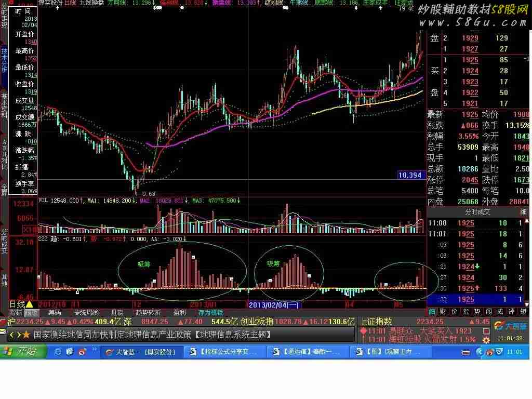Select the 技术分析 sidebar tab
This screenshot has height=399, width=532.
coord(4,60)
